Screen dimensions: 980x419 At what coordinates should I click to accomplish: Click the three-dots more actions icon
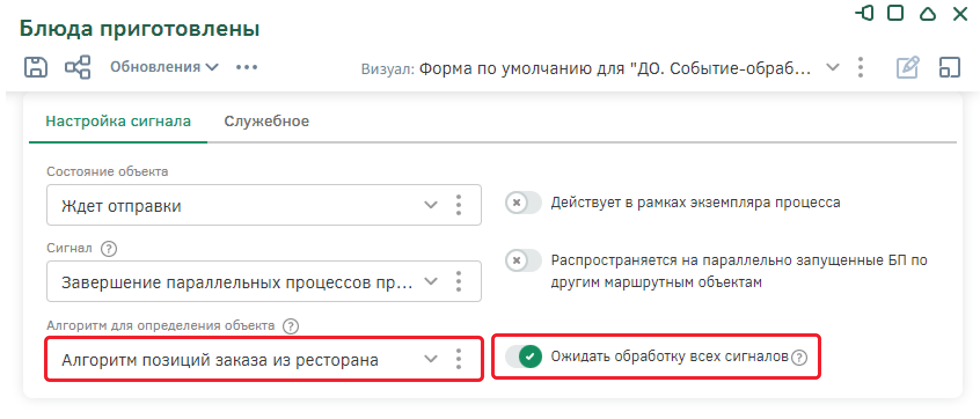click(x=247, y=67)
